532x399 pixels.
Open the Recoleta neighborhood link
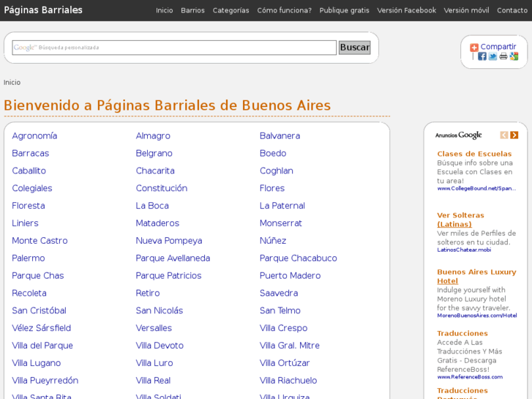[29, 294]
